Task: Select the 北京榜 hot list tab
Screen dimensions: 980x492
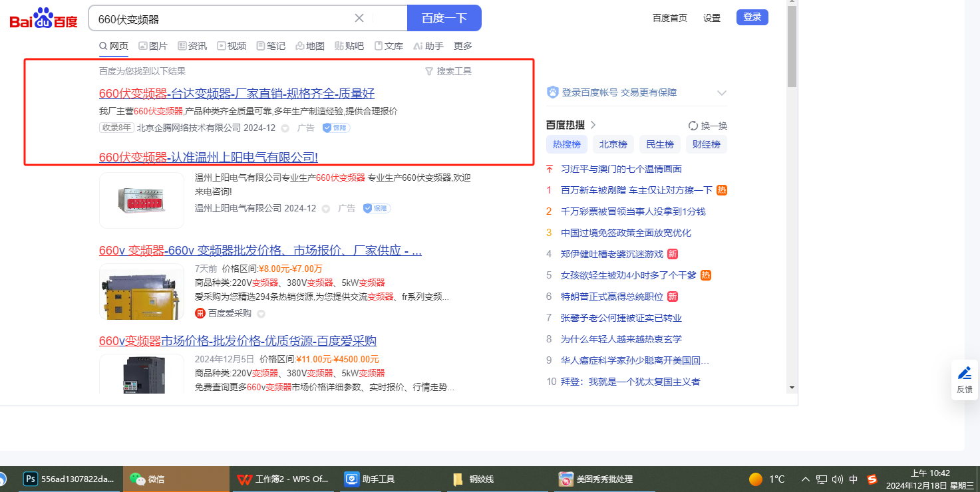Action: [613, 144]
